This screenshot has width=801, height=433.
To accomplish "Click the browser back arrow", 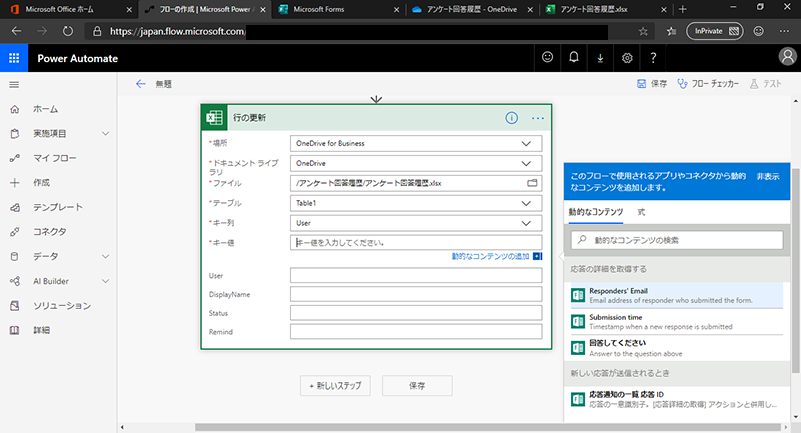I will click(x=16, y=31).
